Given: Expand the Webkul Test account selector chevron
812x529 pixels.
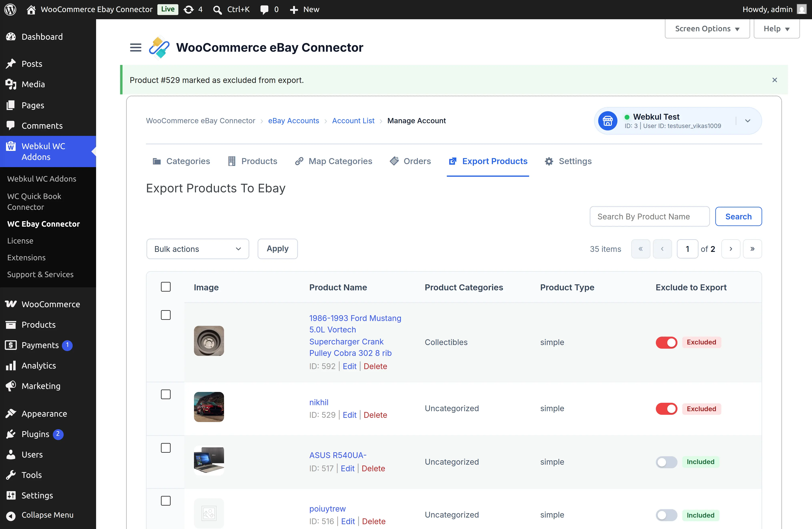Looking at the screenshot, I should click(748, 121).
